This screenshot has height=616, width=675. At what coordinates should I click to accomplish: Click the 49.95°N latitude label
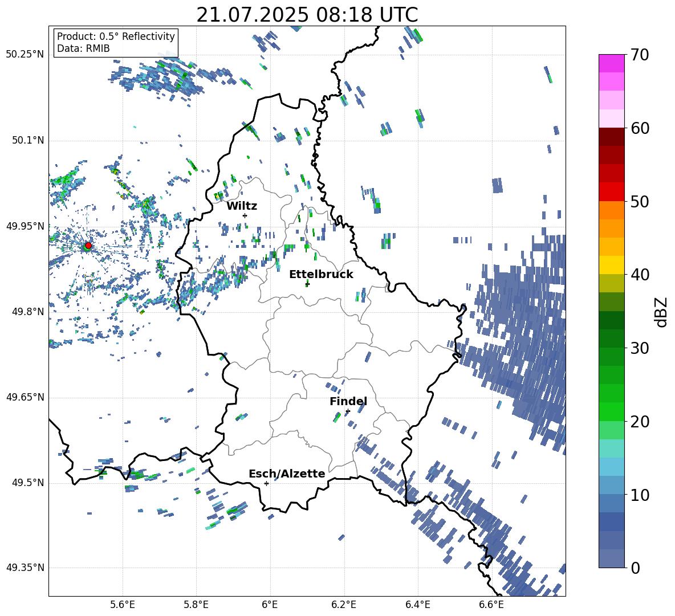(25, 226)
